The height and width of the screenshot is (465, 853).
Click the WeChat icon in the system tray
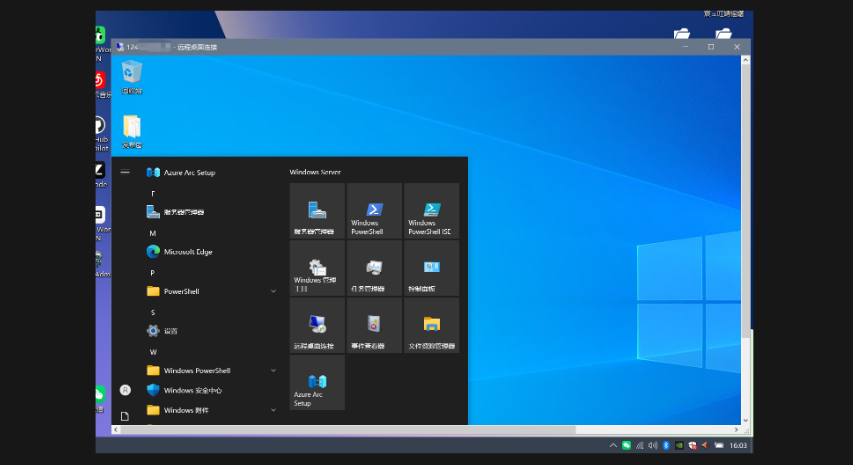pos(626,445)
